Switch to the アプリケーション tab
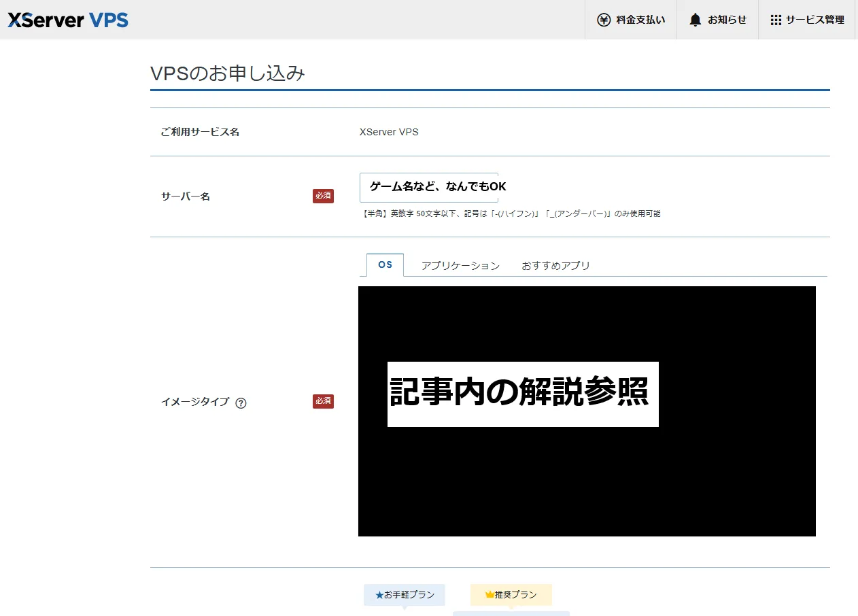 [x=460, y=266]
